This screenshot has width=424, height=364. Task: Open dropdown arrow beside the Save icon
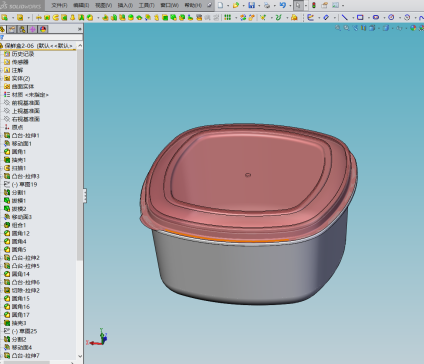pos(259,6)
